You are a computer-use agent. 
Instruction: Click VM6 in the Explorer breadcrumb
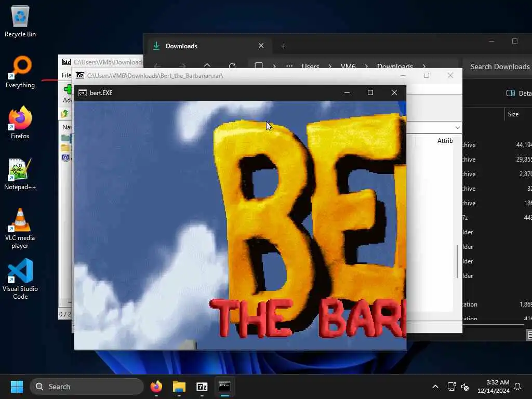click(x=348, y=66)
